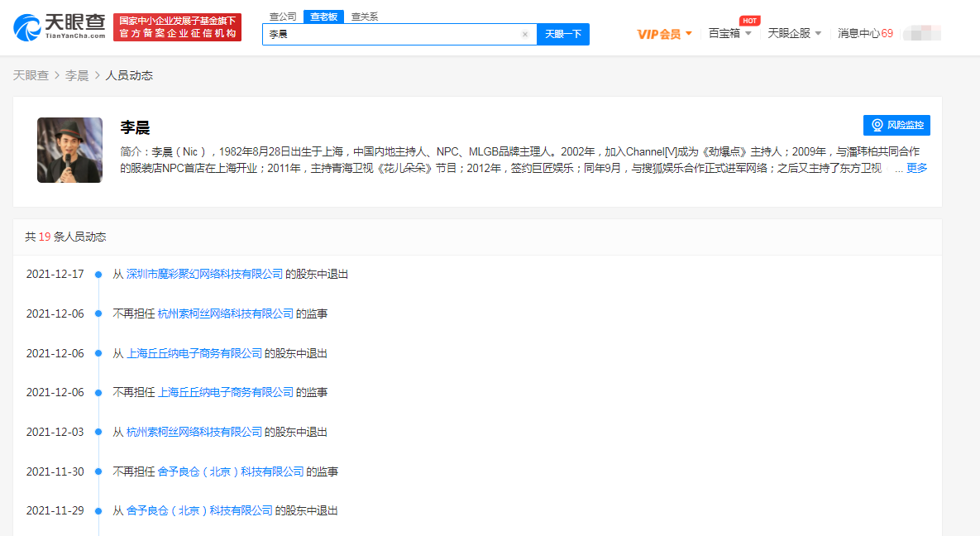Open 李晨 profile photo
Screen dimensions: 980x536
tap(69, 150)
